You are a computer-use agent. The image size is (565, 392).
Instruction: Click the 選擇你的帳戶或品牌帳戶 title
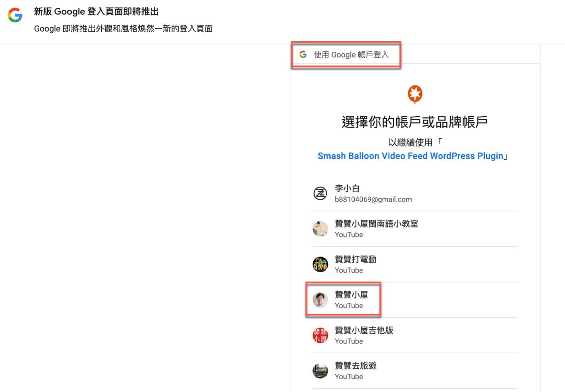tap(415, 121)
